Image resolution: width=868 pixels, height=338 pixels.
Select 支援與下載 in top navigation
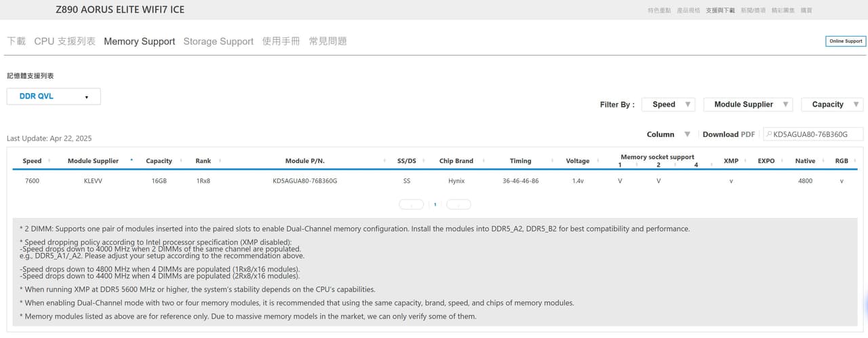(x=719, y=10)
